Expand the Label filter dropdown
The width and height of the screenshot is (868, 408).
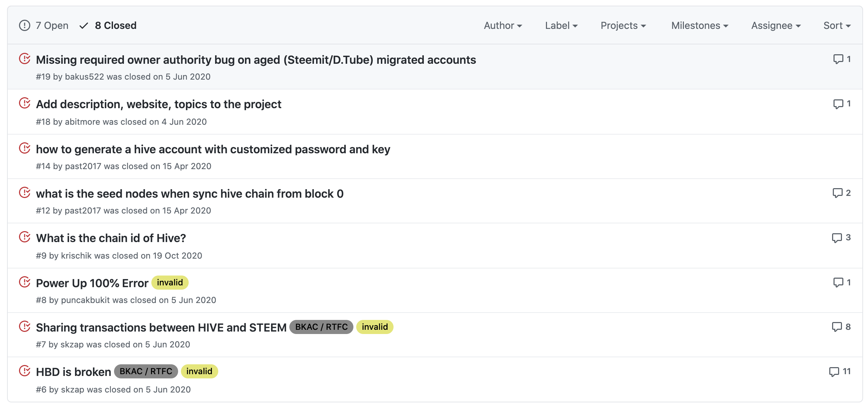561,25
